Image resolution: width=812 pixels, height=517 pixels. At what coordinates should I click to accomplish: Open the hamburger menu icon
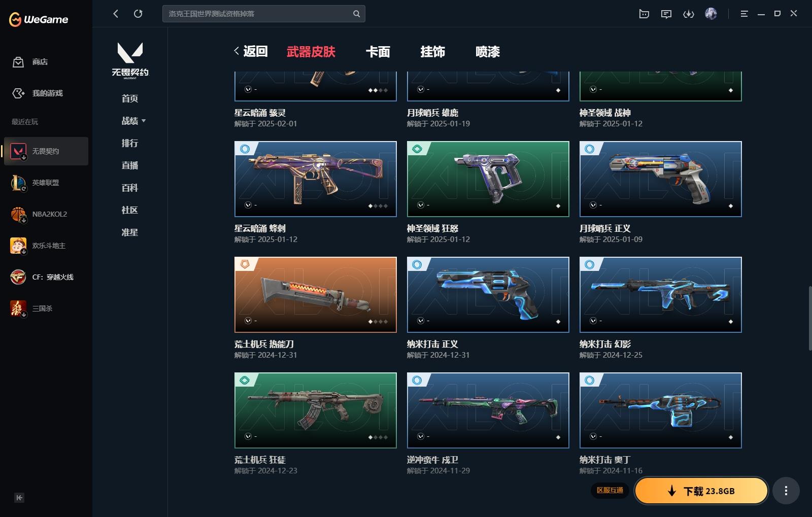coord(744,14)
